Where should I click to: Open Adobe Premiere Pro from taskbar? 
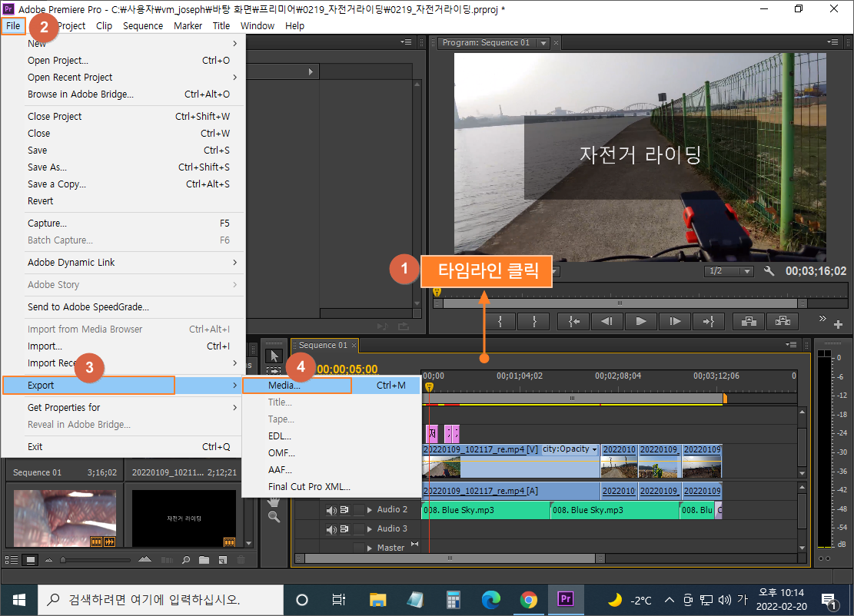[565, 599]
